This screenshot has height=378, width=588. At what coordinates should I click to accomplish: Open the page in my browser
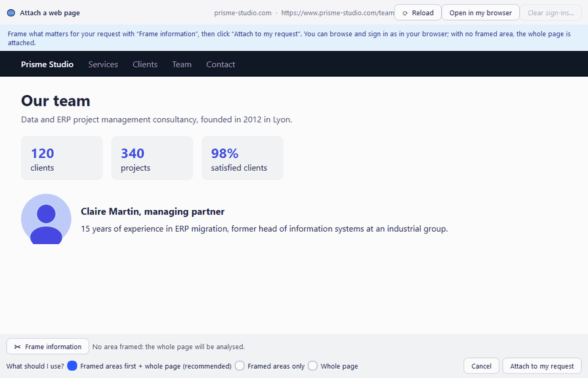coord(480,12)
